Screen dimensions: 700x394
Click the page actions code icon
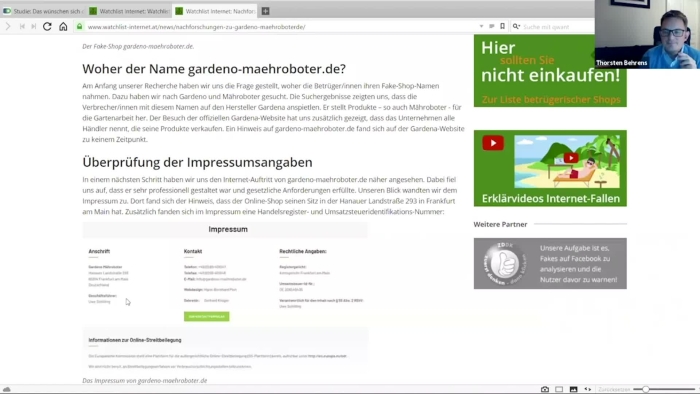[x=588, y=389]
